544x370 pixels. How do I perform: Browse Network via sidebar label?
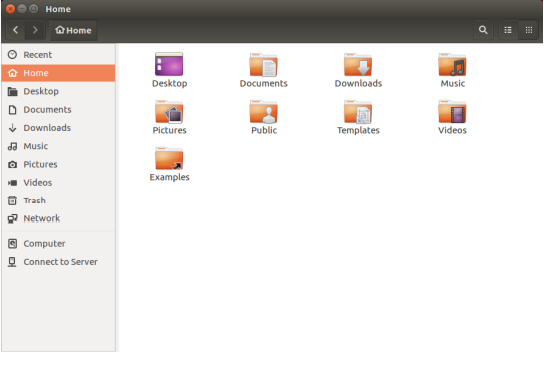pos(42,218)
